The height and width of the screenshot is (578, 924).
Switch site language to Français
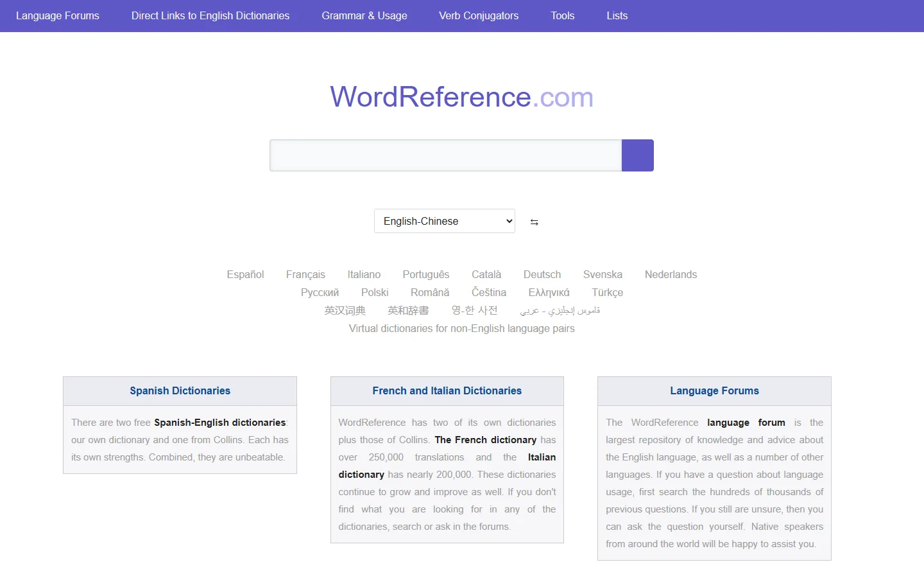(305, 274)
